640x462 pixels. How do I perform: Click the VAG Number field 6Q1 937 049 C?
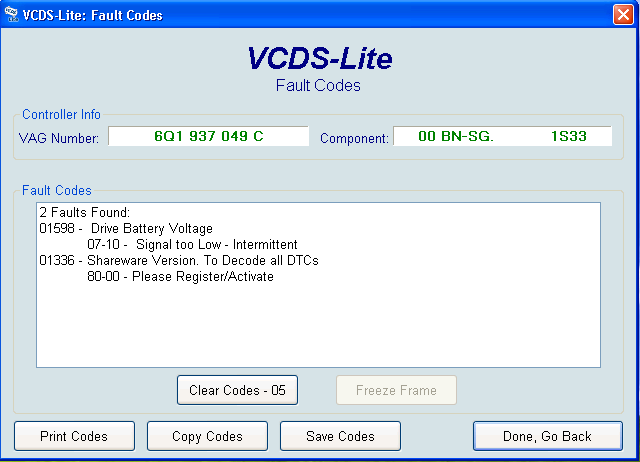tap(209, 136)
